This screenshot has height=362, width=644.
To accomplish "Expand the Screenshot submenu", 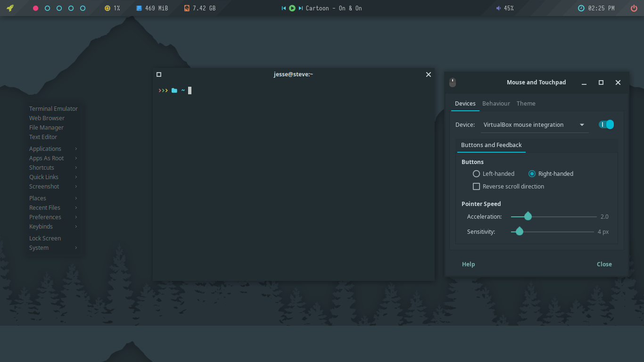I will (53, 187).
